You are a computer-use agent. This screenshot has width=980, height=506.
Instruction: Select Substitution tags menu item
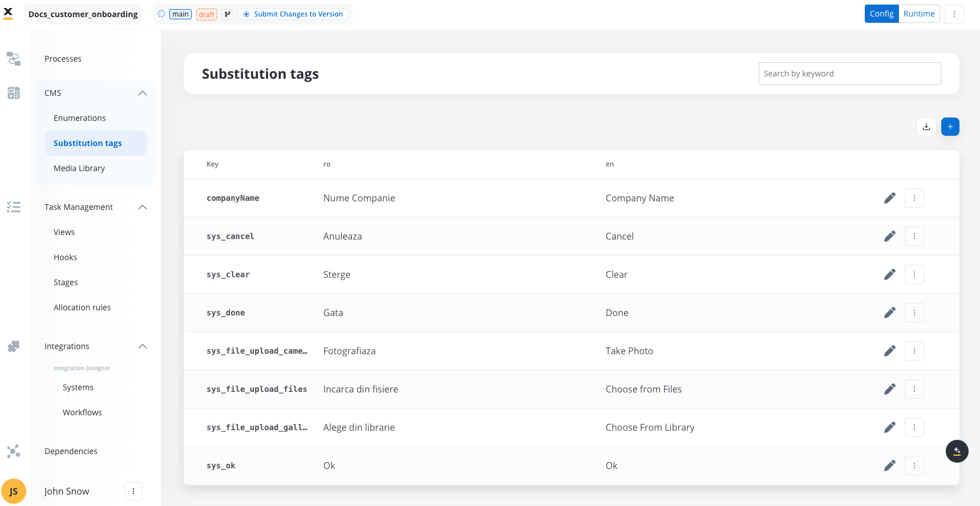pyautogui.click(x=96, y=143)
